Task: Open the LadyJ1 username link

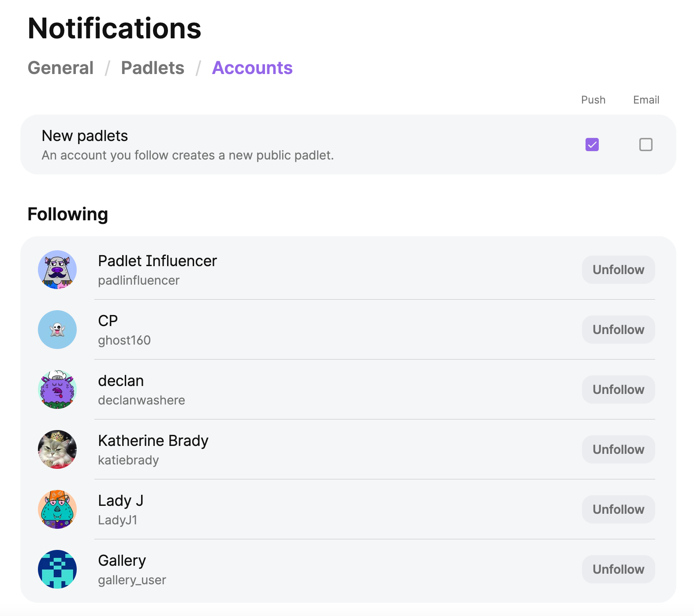Action: pyautogui.click(x=117, y=520)
